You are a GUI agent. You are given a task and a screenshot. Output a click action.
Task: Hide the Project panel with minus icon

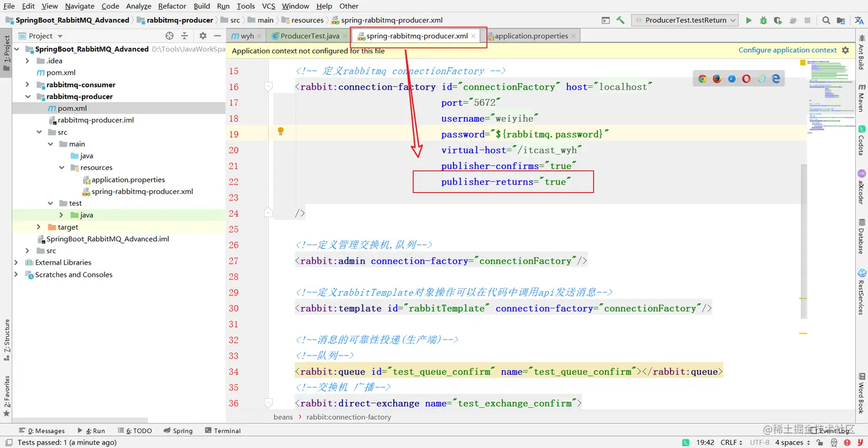[218, 36]
